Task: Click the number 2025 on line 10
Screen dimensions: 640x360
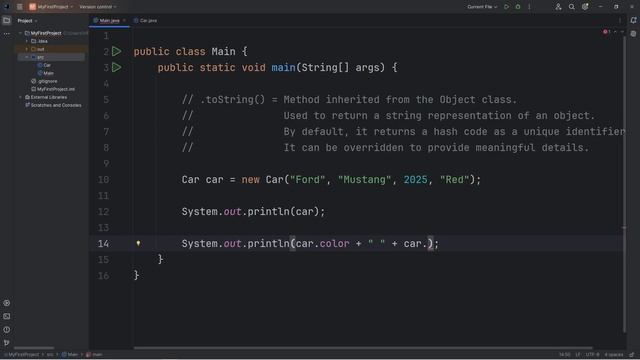Action: (x=415, y=180)
